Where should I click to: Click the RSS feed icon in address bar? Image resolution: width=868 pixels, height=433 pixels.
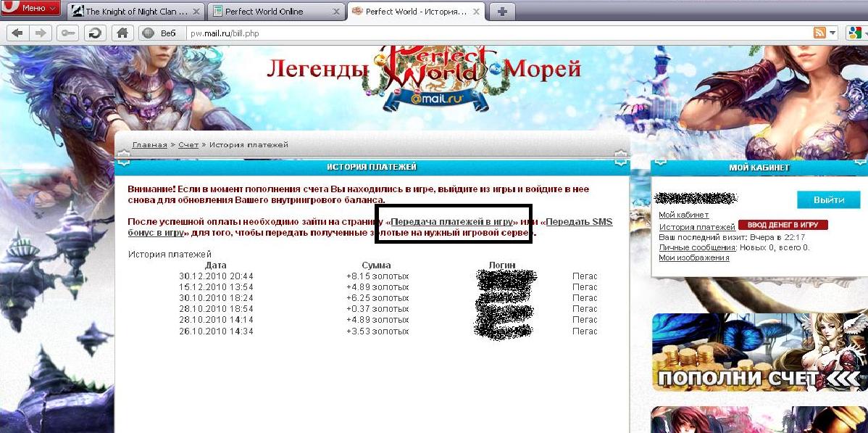819,33
